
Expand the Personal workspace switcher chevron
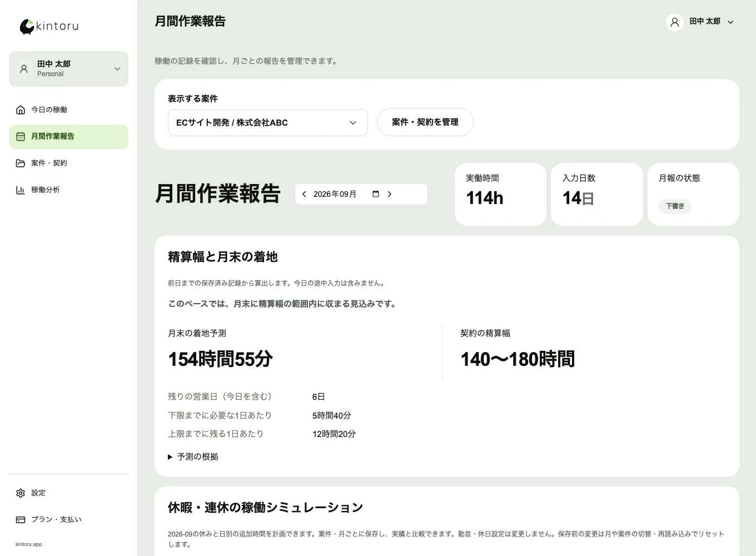pyautogui.click(x=117, y=69)
